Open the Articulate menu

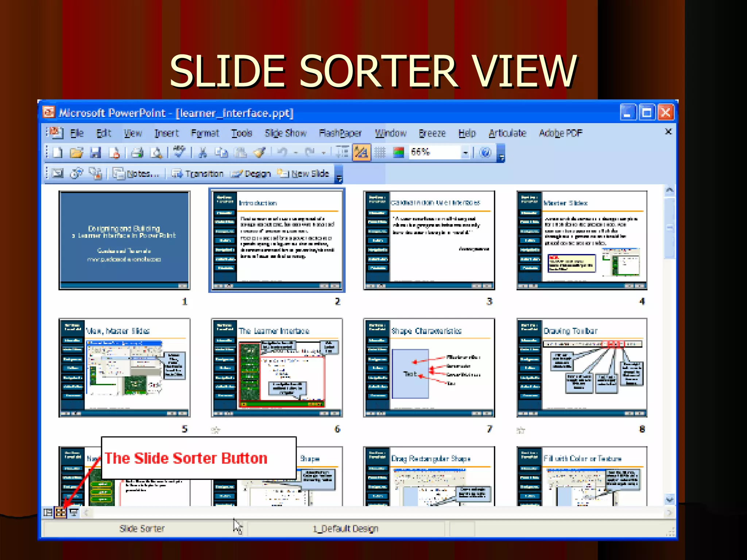507,133
